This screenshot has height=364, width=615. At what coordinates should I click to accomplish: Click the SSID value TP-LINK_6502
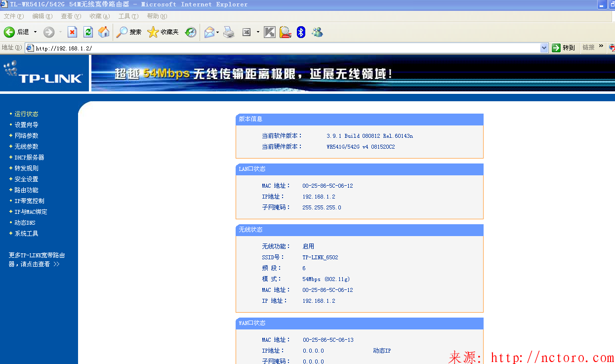click(x=320, y=257)
